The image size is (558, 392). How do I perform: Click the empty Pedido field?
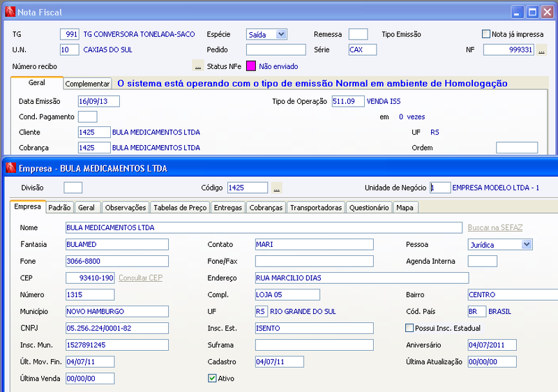276,50
